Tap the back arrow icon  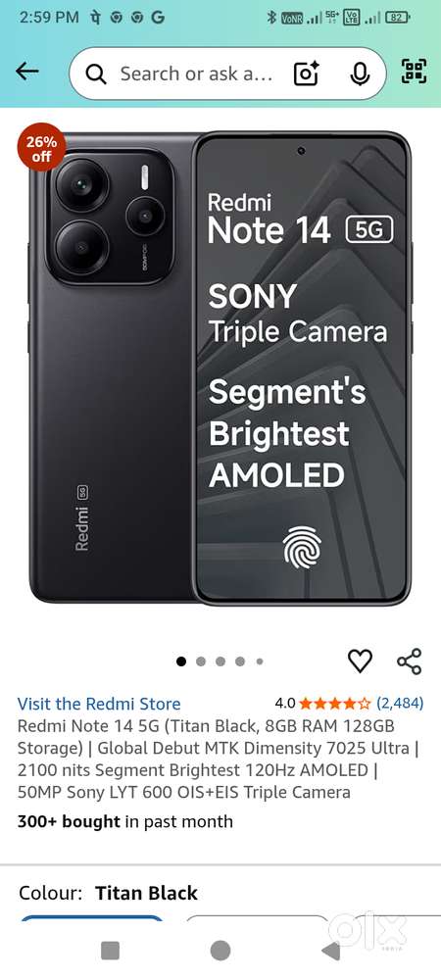[26, 72]
